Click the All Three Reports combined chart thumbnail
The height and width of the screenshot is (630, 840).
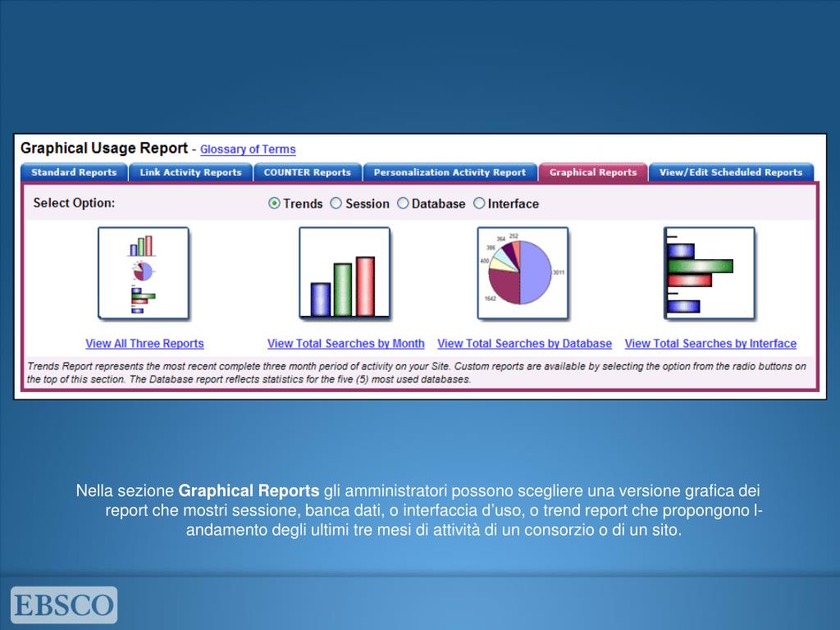[x=144, y=274]
